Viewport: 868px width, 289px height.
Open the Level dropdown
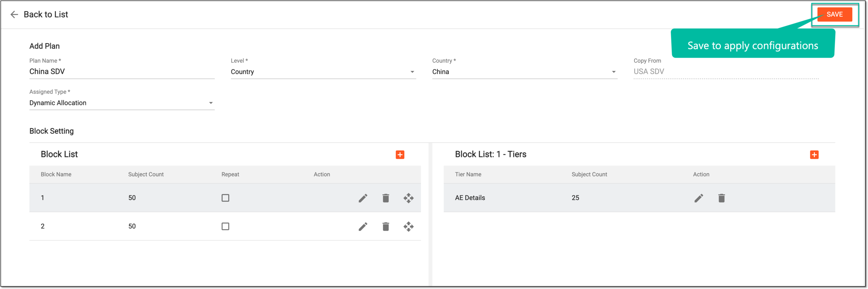pos(323,72)
